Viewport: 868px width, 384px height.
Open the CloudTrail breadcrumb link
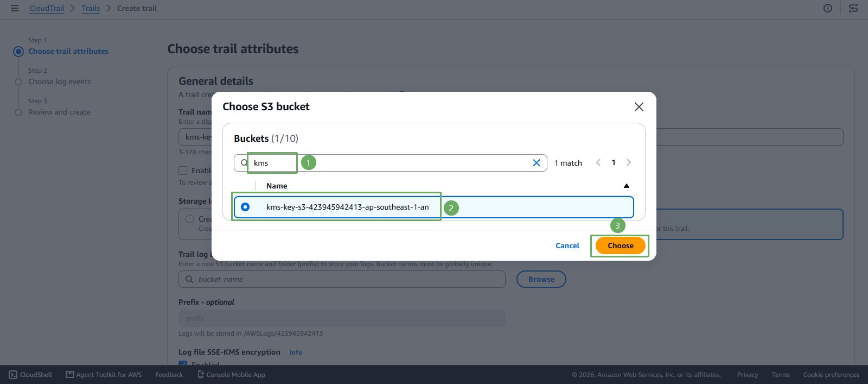click(47, 8)
